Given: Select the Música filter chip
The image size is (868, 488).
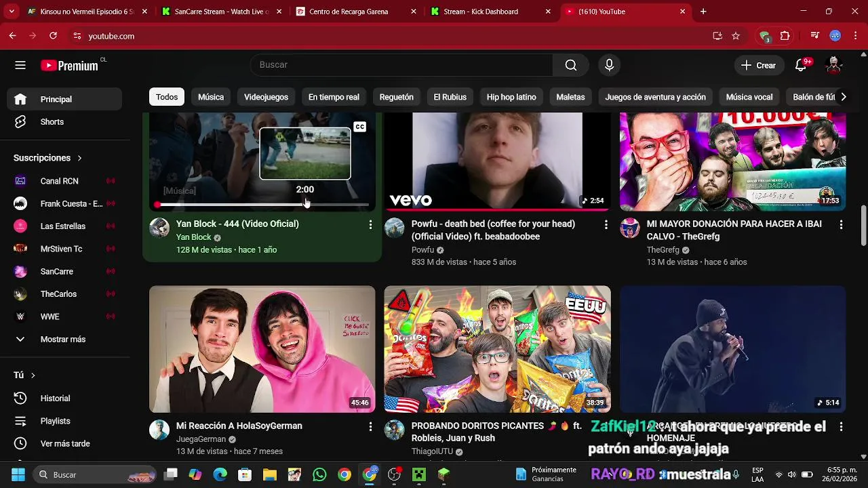Looking at the screenshot, I should [x=211, y=97].
